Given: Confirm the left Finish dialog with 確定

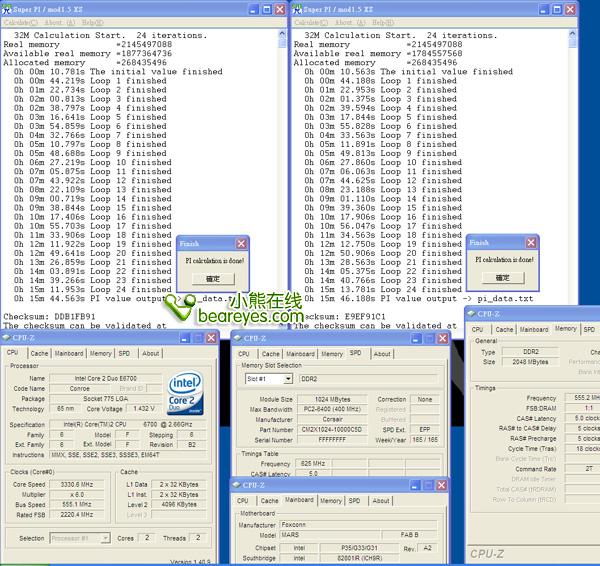Looking at the screenshot, I should [x=213, y=279].
